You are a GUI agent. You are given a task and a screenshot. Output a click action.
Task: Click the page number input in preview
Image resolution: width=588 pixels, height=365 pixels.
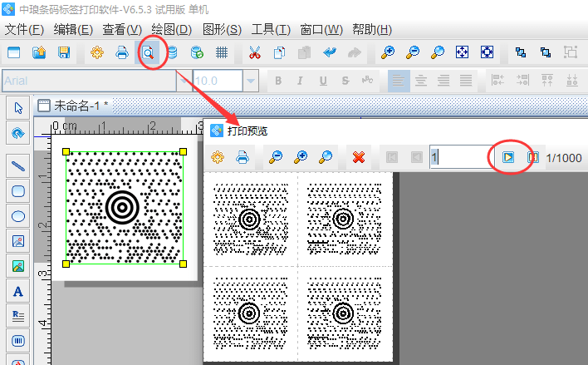(x=461, y=157)
